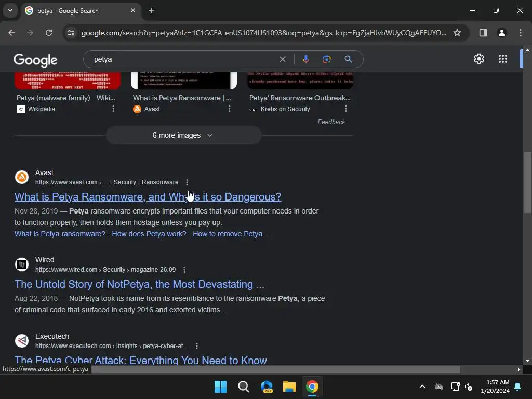Open sitelink How to remove Petya
This screenshot has width=532, height=399.
coord(230,234)
